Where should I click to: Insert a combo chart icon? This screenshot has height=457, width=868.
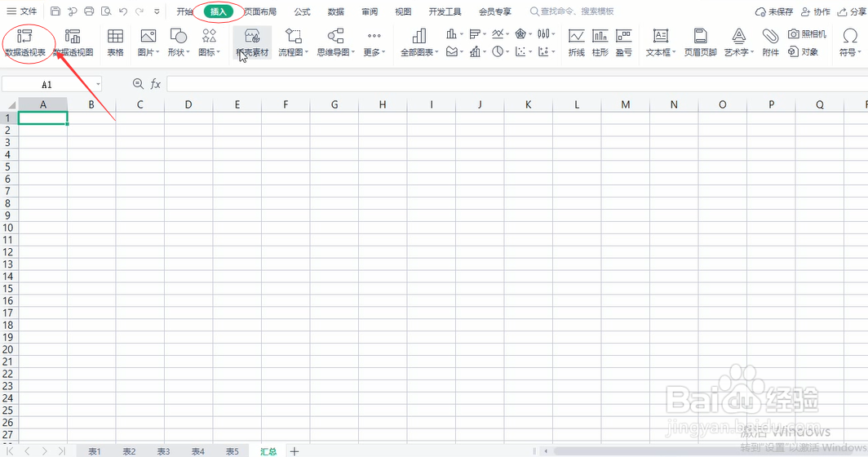[x=477, y=51]
